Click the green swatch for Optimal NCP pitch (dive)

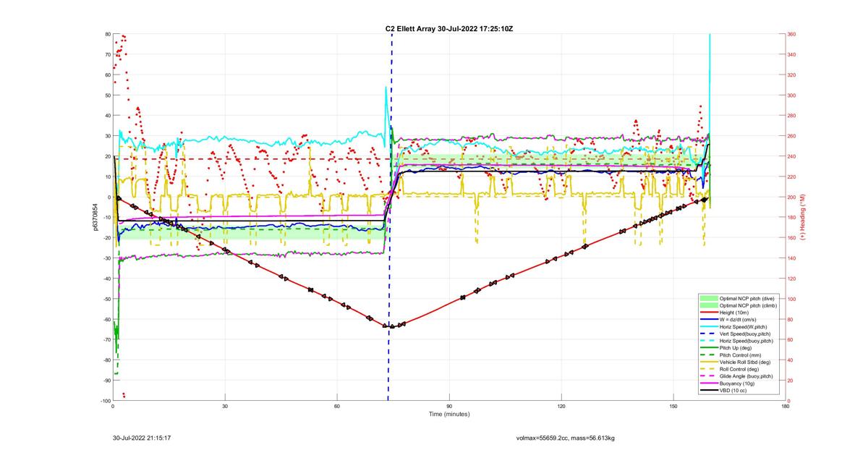(708, 298)
